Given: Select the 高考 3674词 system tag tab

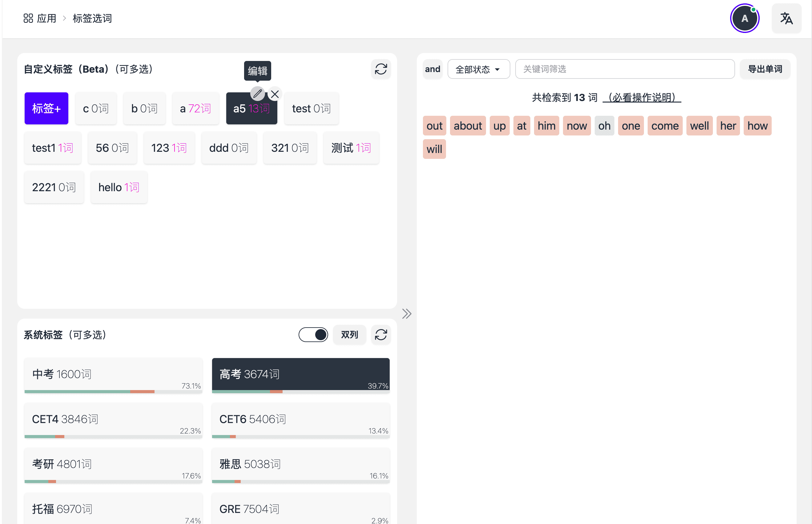Looking at the screenshot, I should click(301, 374).
